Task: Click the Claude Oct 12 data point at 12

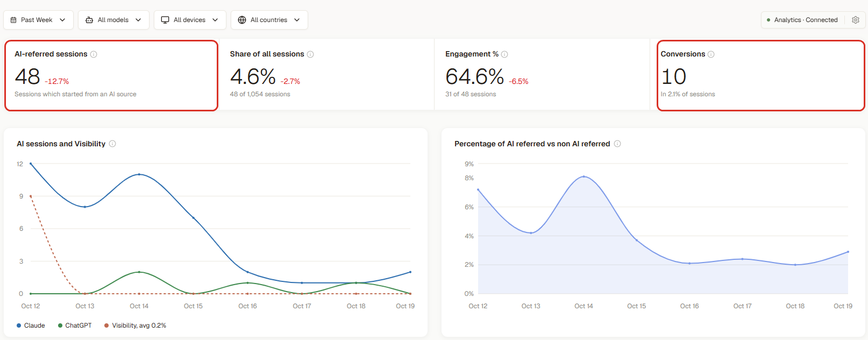Action: tap(31, 164)
